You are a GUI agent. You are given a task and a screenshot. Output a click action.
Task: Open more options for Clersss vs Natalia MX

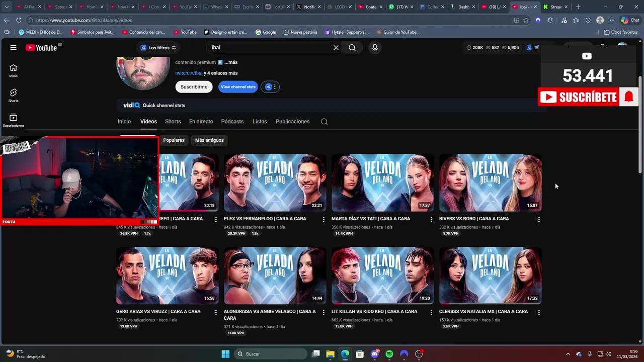click(539, 312)
